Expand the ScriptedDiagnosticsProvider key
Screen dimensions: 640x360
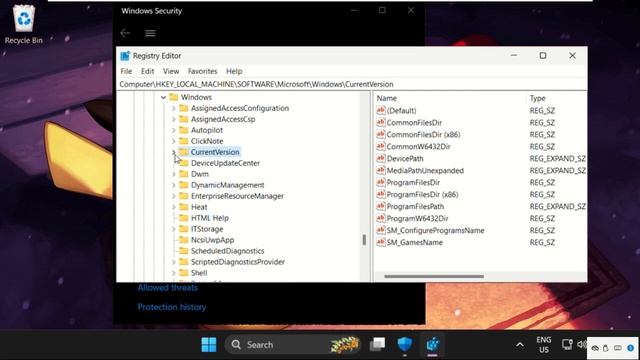tap(173, 262)
